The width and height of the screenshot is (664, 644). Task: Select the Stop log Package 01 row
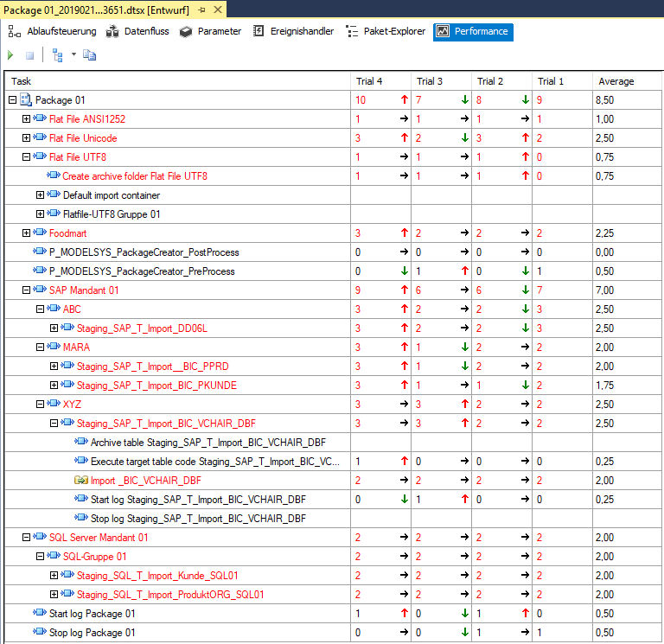pos(92,633)
